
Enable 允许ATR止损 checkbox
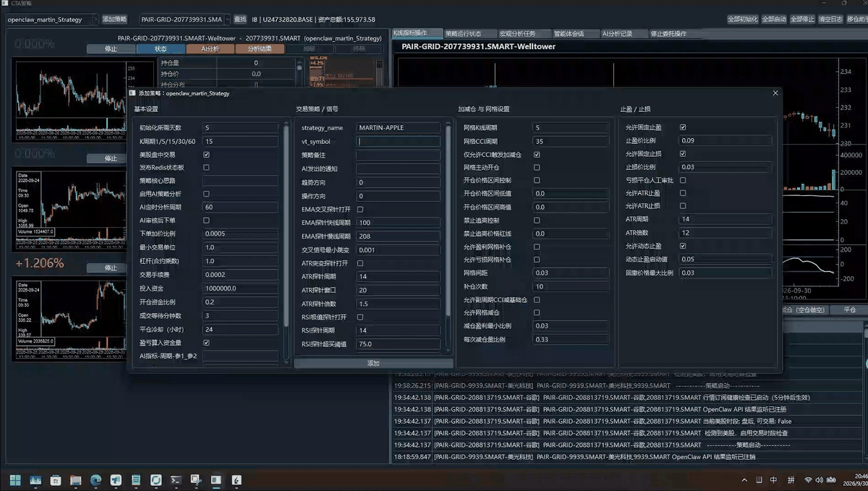[x=683, y=206]
